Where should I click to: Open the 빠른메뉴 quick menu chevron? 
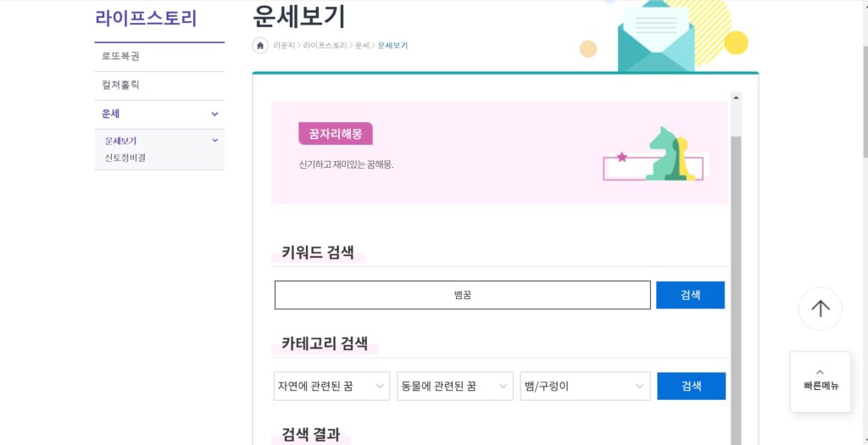click(820, 372)
